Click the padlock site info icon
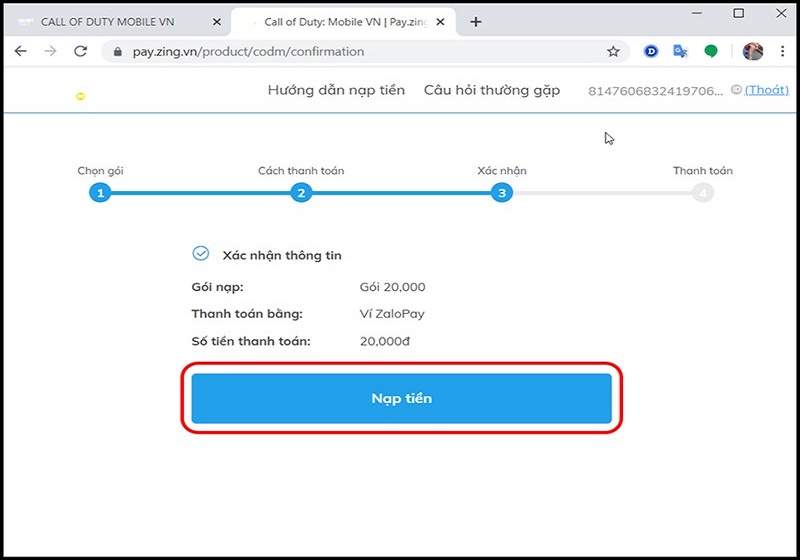The width and height of the screenshot is (800, 560). click(x=118, y=52)
